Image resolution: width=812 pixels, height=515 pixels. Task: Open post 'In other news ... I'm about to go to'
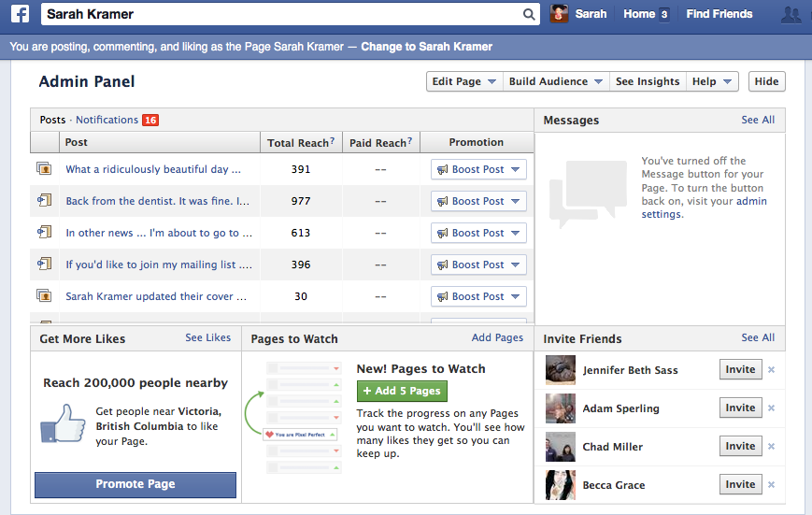(x=159, y=233)
